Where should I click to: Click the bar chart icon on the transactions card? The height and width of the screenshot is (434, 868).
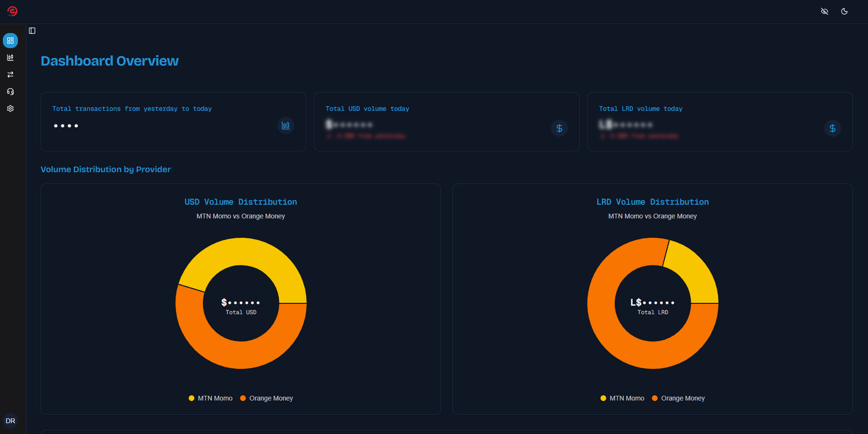pos(285,125)
